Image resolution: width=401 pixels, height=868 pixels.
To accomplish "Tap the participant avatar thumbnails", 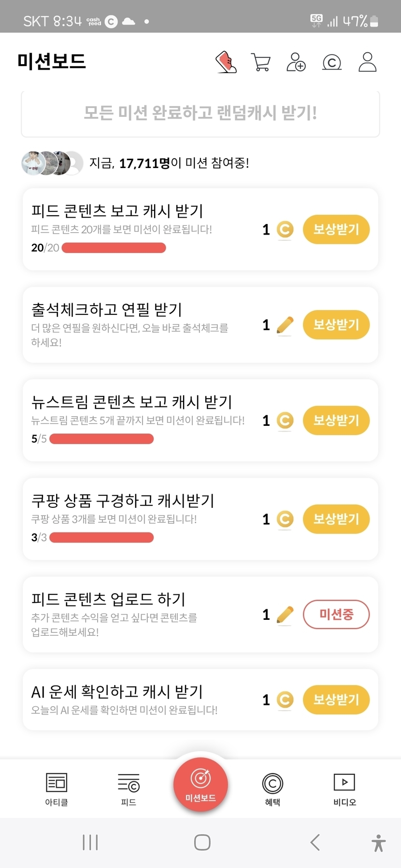I will point(52,163).
